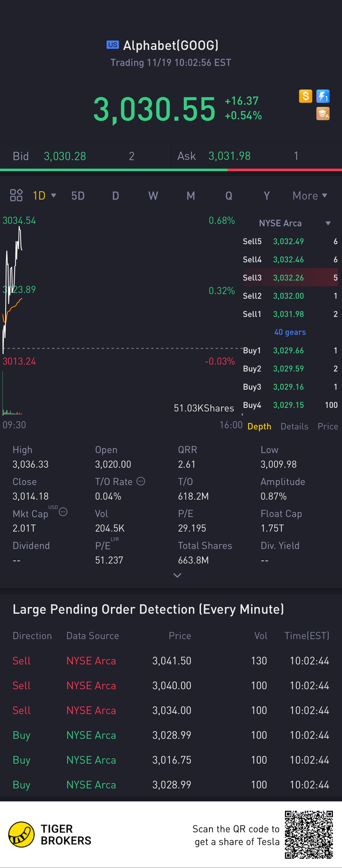The height and width of the screenshot is (868, 342).
Task: Tap the 40 gears depth link
Action: [290, 332]
